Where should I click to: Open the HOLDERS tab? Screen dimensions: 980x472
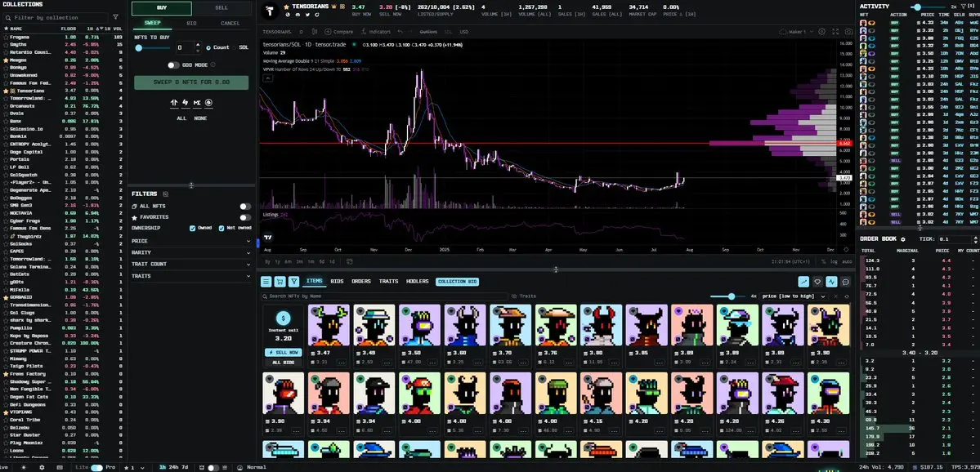click(418, 282)
